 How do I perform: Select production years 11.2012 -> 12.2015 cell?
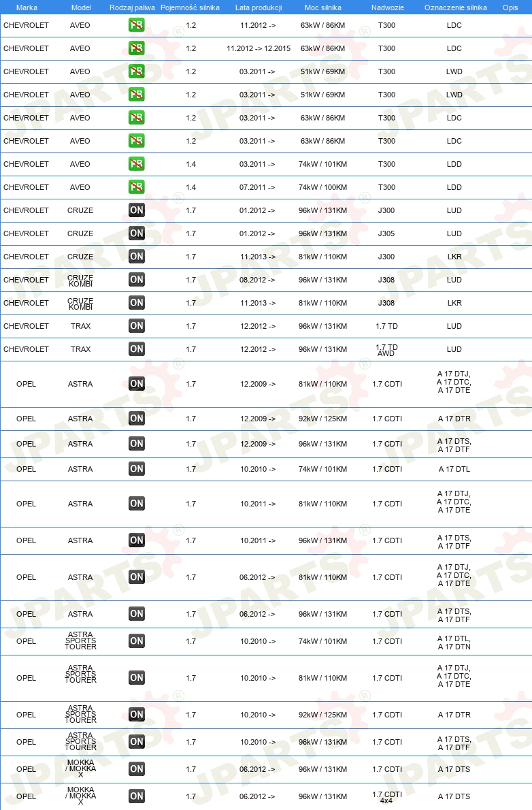tap(259, 48)
